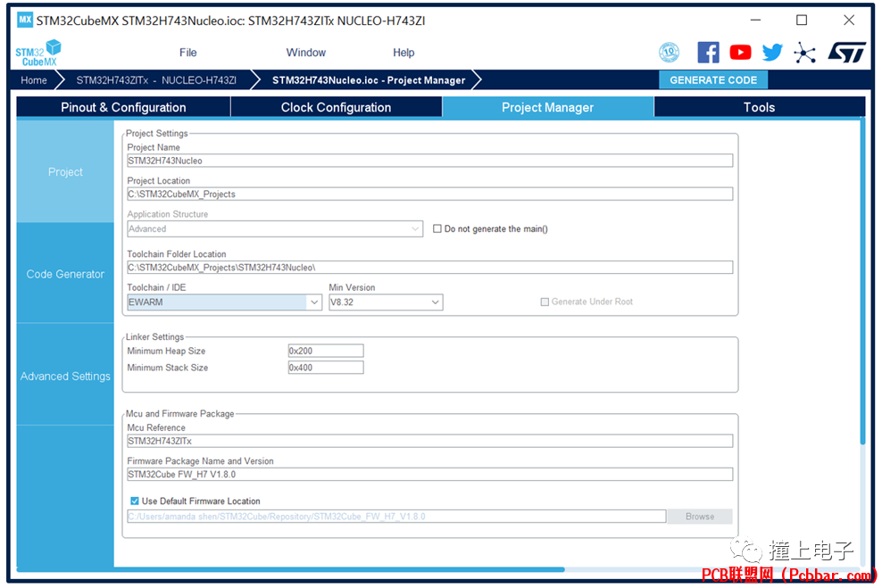Open the Toolchain / IDE dropdown showing EWARM
882x588 pixels.
coord(224,302)
